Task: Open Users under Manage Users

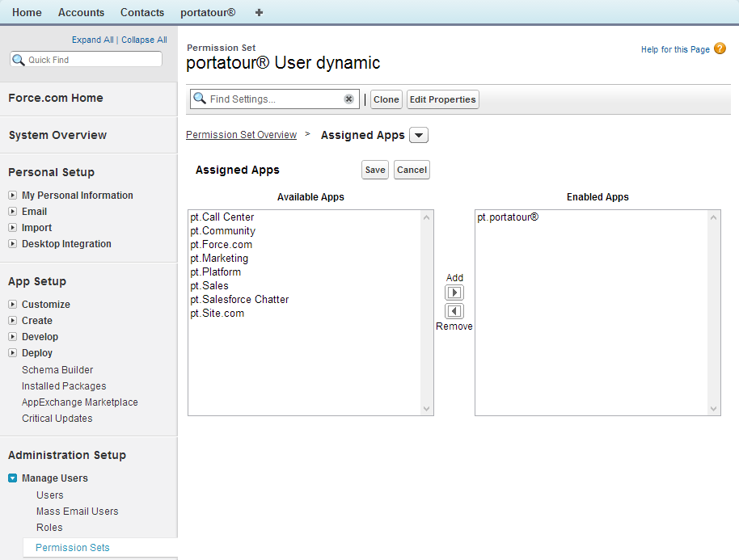Action: (x=50, y=495)
